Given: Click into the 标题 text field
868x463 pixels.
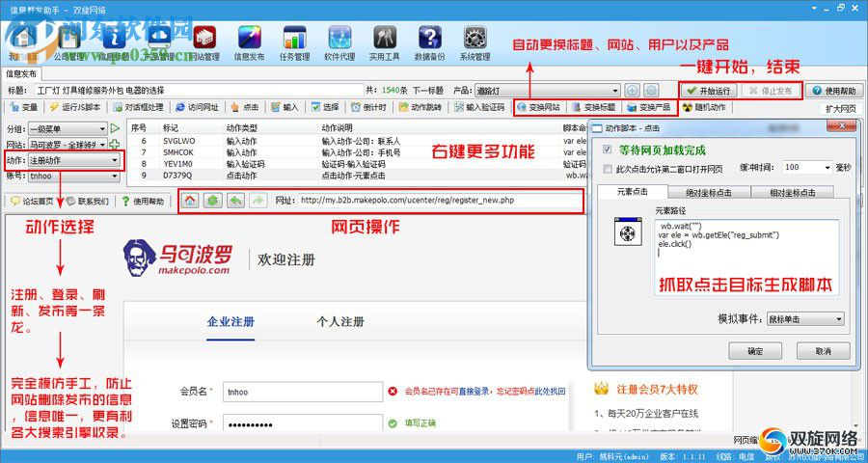Looking at the screenshot, I should tap(200, 91).
